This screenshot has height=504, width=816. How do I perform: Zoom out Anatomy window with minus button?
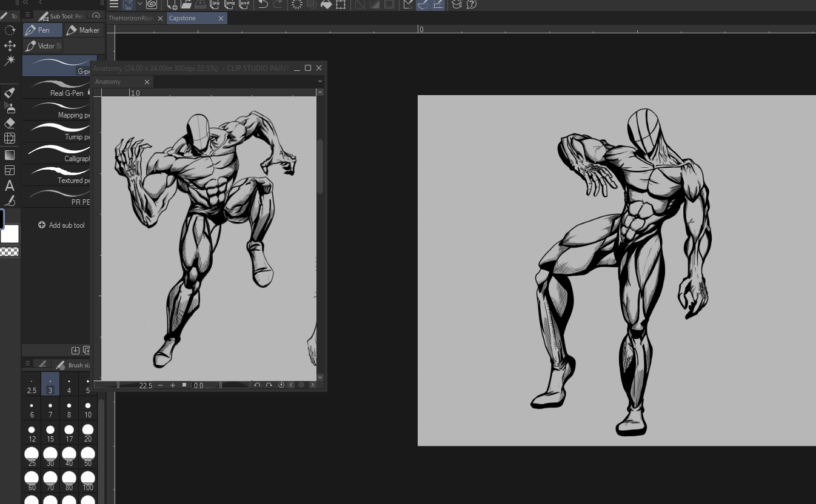[x=160, y=385]
